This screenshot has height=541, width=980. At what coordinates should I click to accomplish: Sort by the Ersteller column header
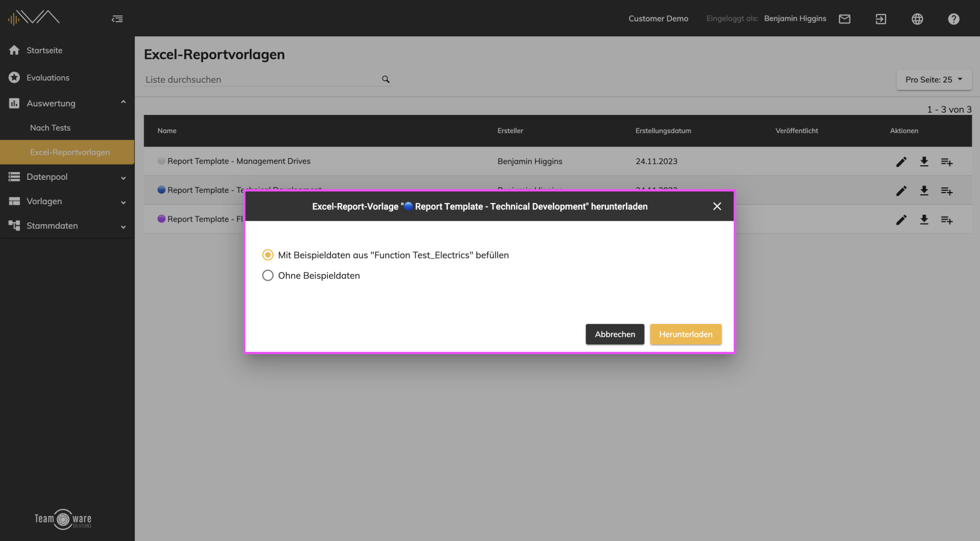point(510,131)
